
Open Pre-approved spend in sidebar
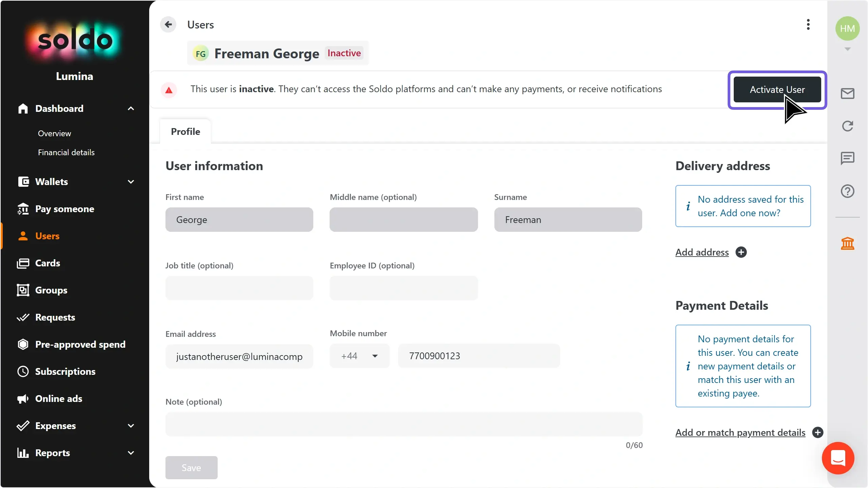pos(80,344)
